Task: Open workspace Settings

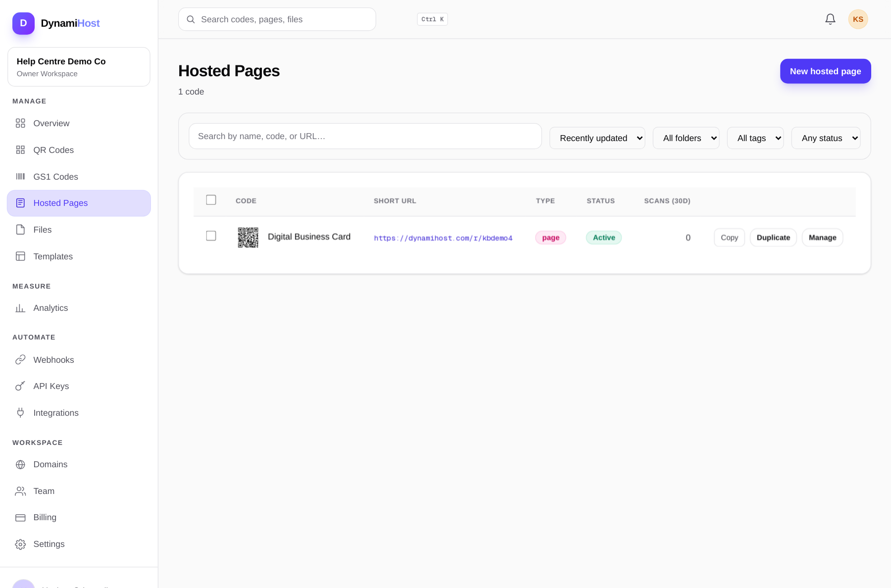Action: (79, 544)
